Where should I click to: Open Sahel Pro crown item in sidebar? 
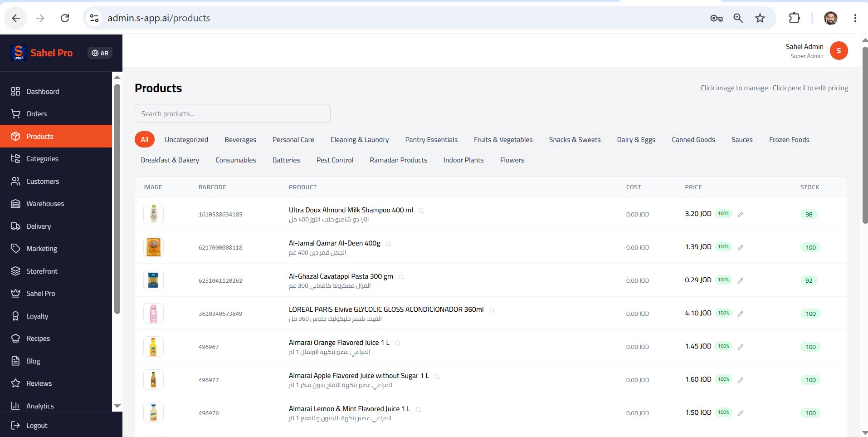coord(56,294)
